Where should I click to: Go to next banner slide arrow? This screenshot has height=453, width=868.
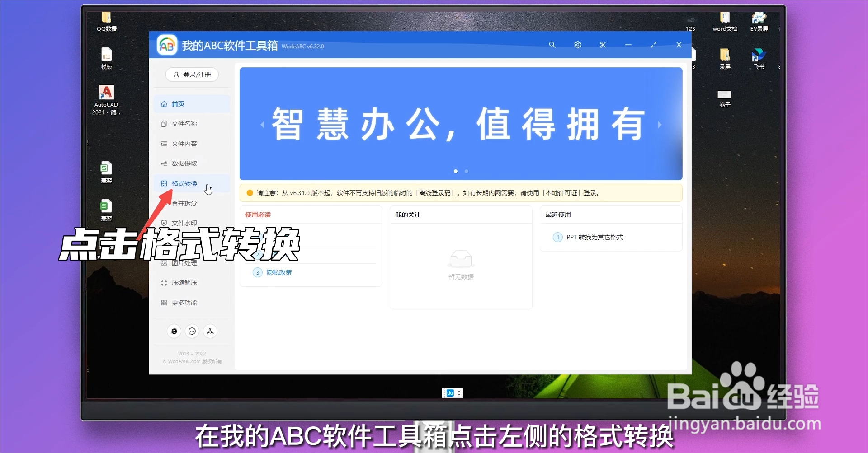(x=660, y=125)
